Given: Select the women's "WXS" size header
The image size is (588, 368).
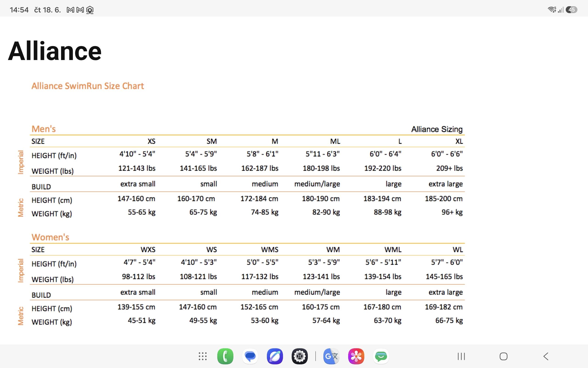Looking at the screenshot, I should [148, 250].
